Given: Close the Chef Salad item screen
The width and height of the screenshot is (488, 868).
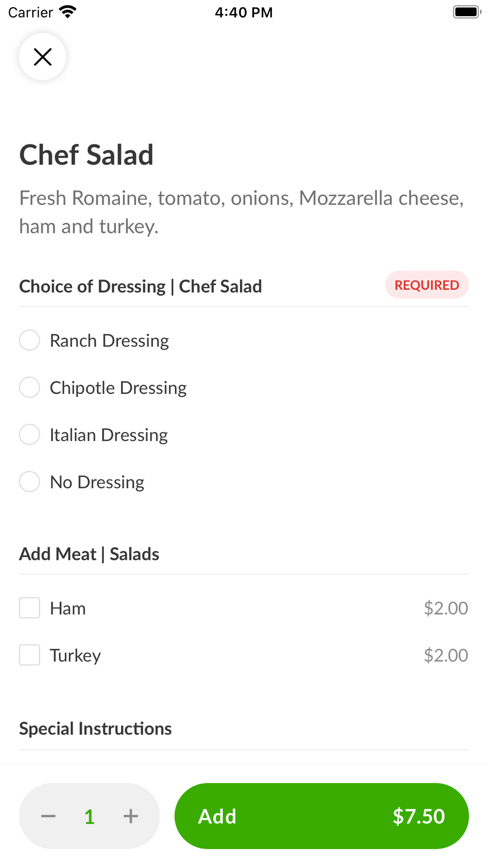Looking at the screenshot, I should (x=42, y=57).
